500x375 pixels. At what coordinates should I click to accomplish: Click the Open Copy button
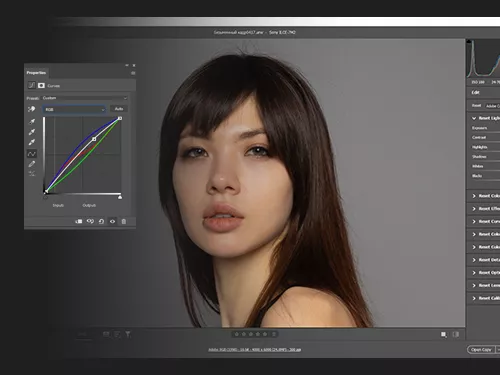coord(481,349)
